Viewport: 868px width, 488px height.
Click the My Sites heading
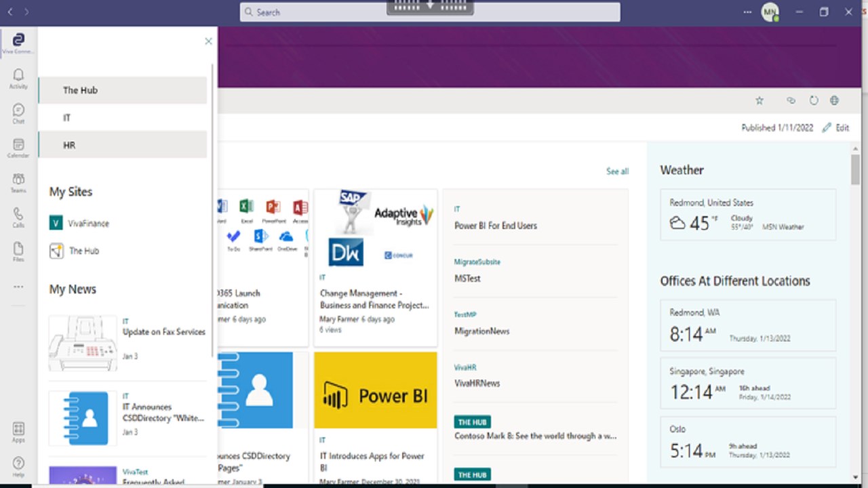(71, 192)
